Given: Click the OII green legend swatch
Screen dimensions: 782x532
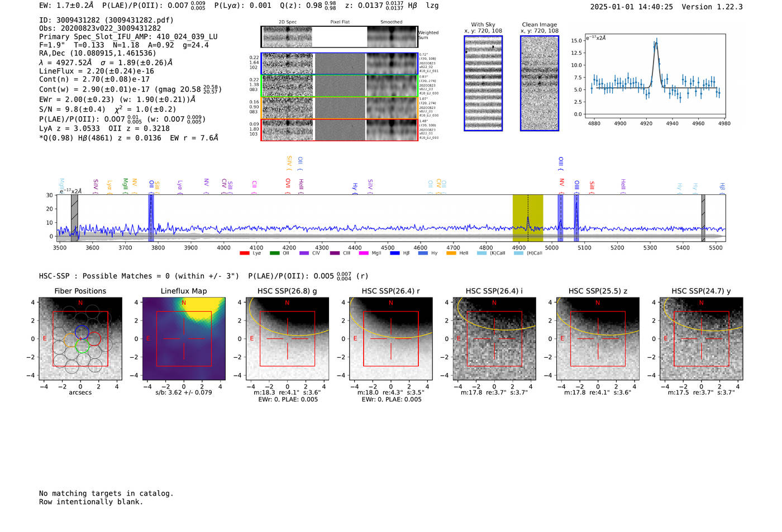Looking at the screenshot, I should pos(274,253).
